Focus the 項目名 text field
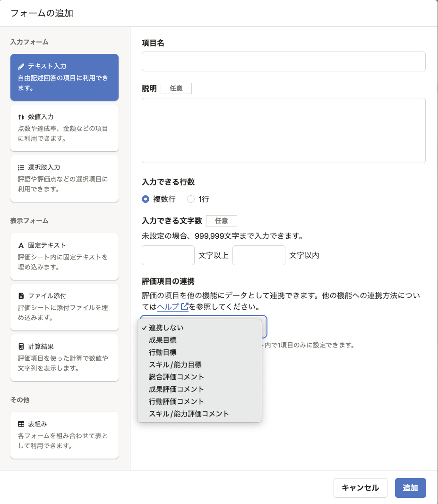This screenshot has height=504, width=438. (283, 61)
